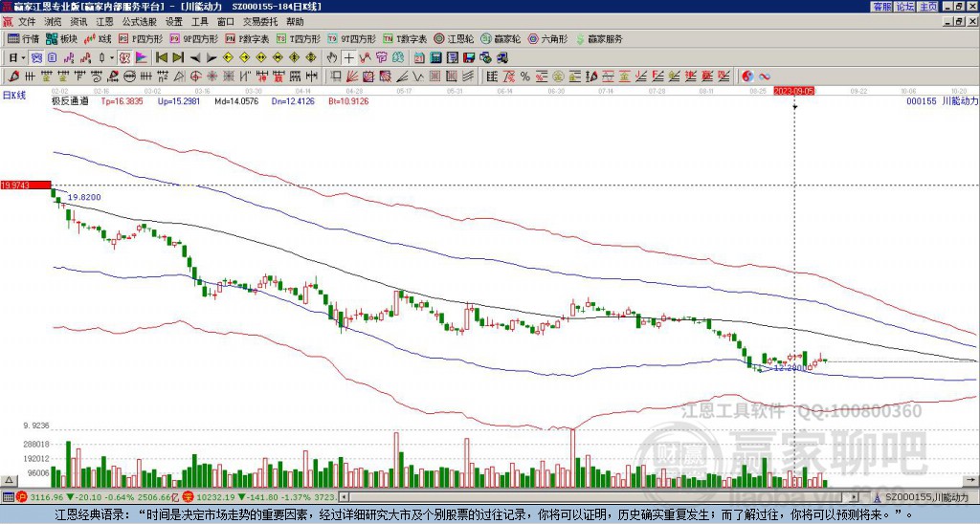Open the T数字表 tool
This screenshot has width=980, height=524.
tap(405, 38)
